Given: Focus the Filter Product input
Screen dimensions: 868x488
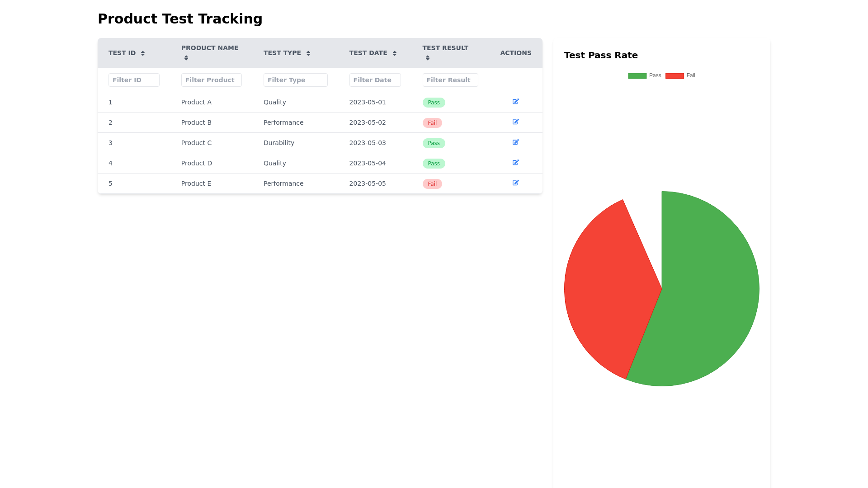Looking at the screenshot, I should click(211, 80).
